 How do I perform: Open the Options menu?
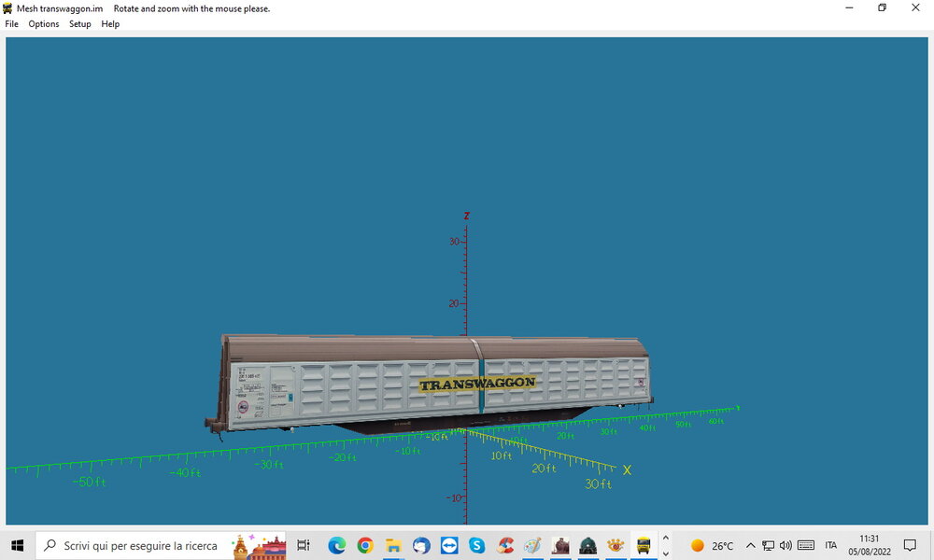[x=44, y=24]
